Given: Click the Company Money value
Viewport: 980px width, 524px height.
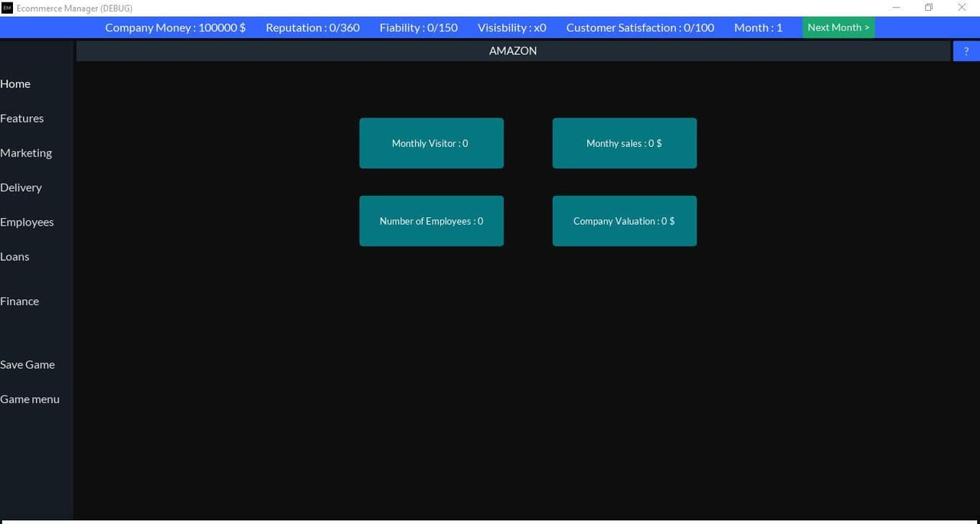Looking at the screenshot, I should 175,28.
